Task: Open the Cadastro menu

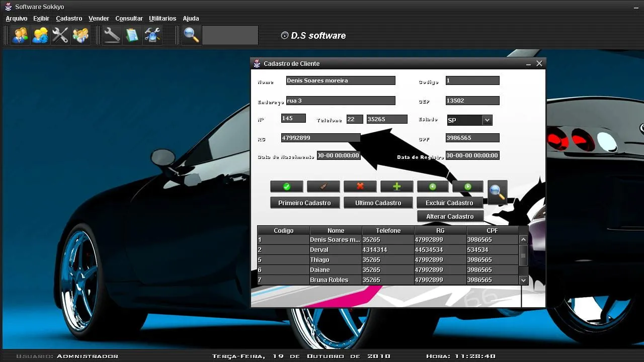Action: click(x=69, y=19)
